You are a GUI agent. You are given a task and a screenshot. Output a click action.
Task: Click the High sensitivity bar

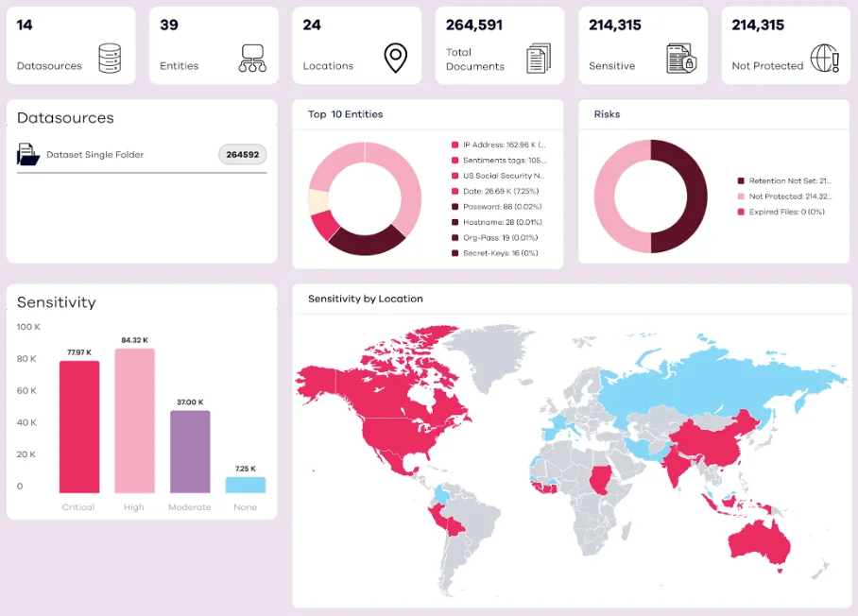pyautogui.click(x=134, y=420)
